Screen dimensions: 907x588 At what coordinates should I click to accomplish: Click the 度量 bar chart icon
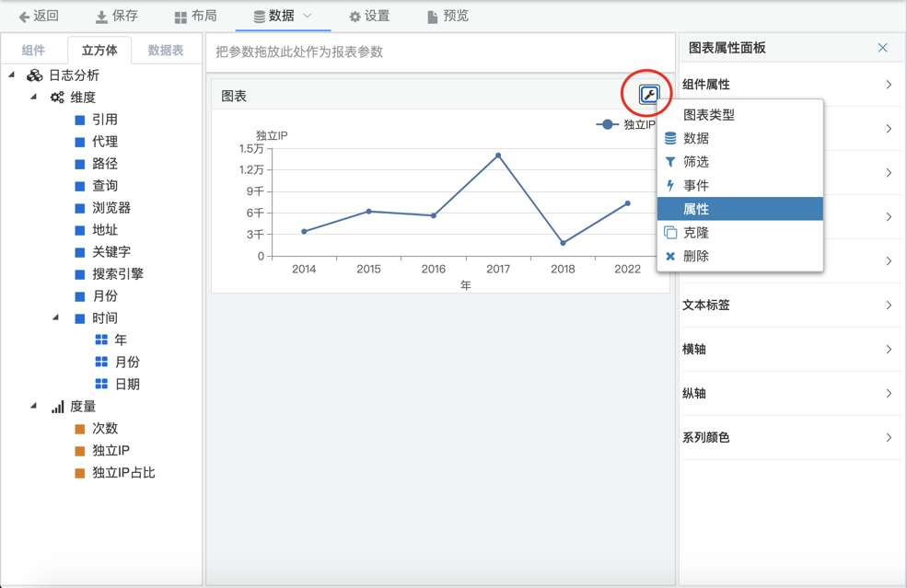click(57, 407)
